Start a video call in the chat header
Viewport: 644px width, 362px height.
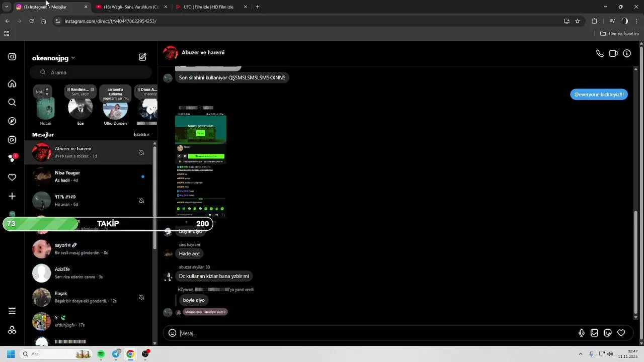click(613, 53)
